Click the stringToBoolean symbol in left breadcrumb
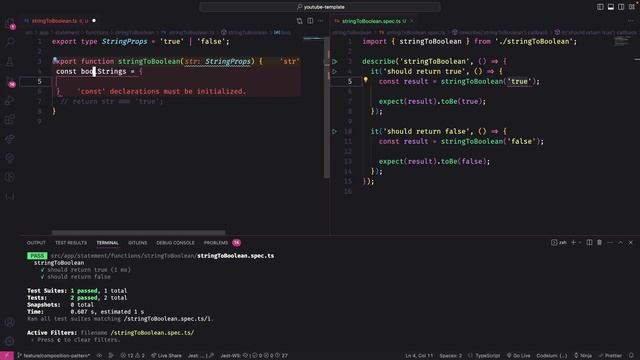 (x=245, y=32)
